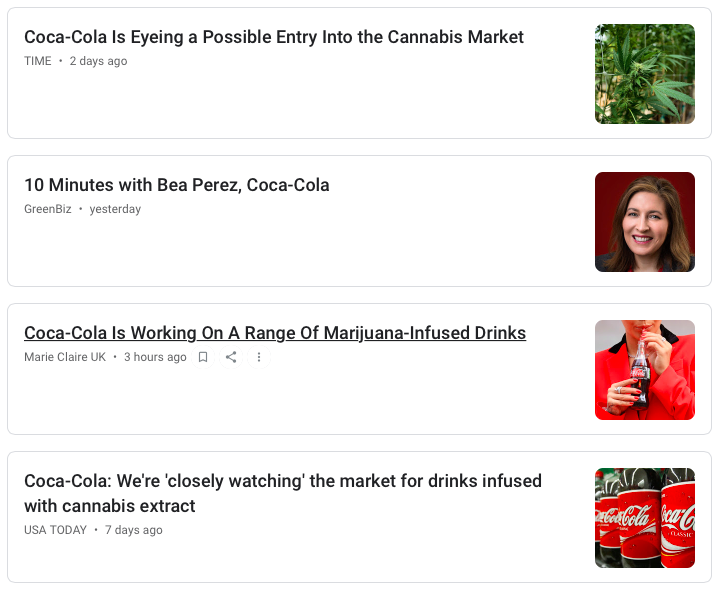Click the '3 hours ago' timestamp

pyautogui.click(x=155, y=357)
